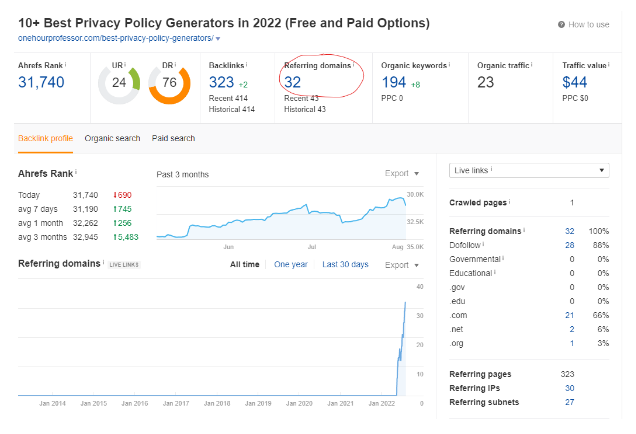Image resolution: width=636 pixels, height=434 pixels.
Task: Switch to the Backlink profile tab
Action: 45,138
